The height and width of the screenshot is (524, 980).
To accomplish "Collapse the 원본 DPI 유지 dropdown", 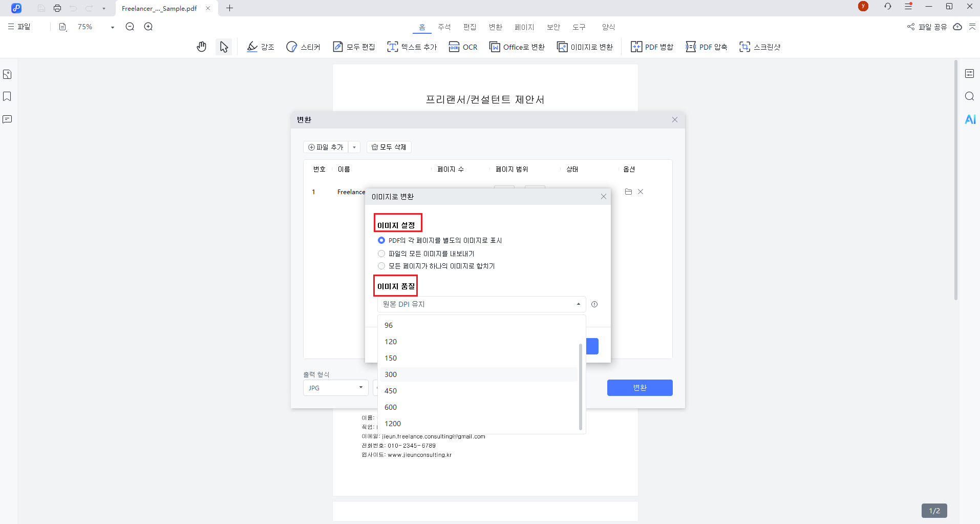I will click(578, 304).
